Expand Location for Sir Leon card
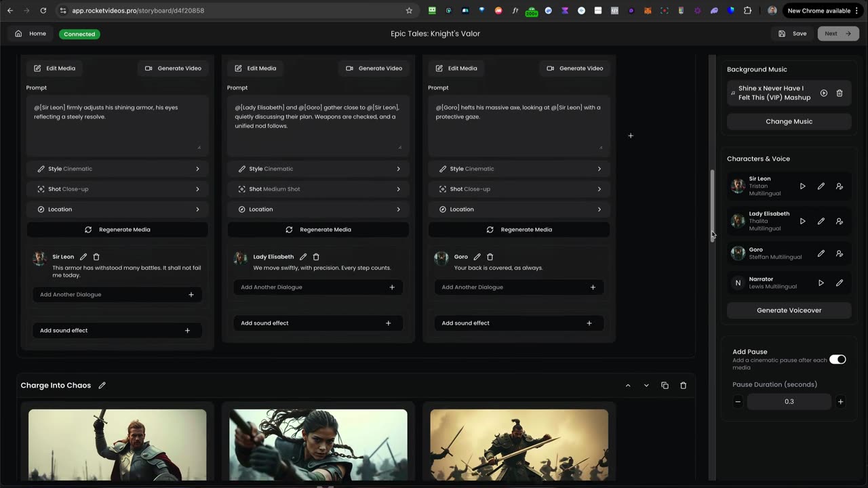This screenshot has height=488, width=868. pos(117,209)
